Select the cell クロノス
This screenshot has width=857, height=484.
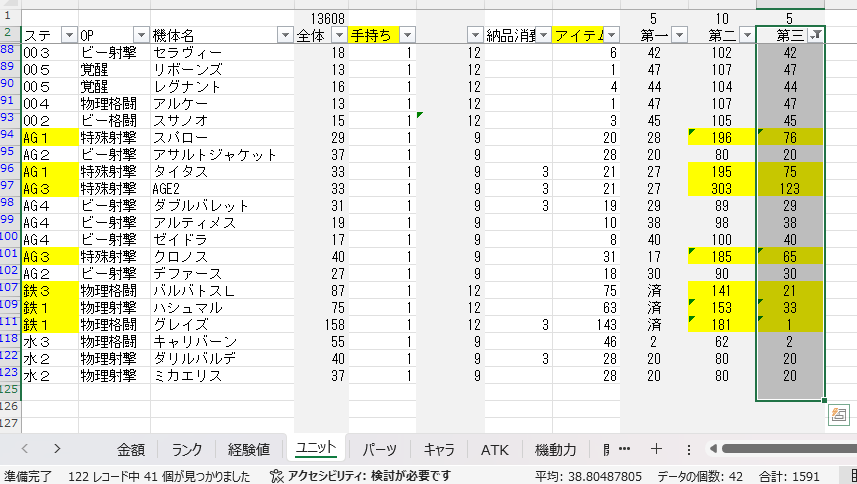click(222, 257)
